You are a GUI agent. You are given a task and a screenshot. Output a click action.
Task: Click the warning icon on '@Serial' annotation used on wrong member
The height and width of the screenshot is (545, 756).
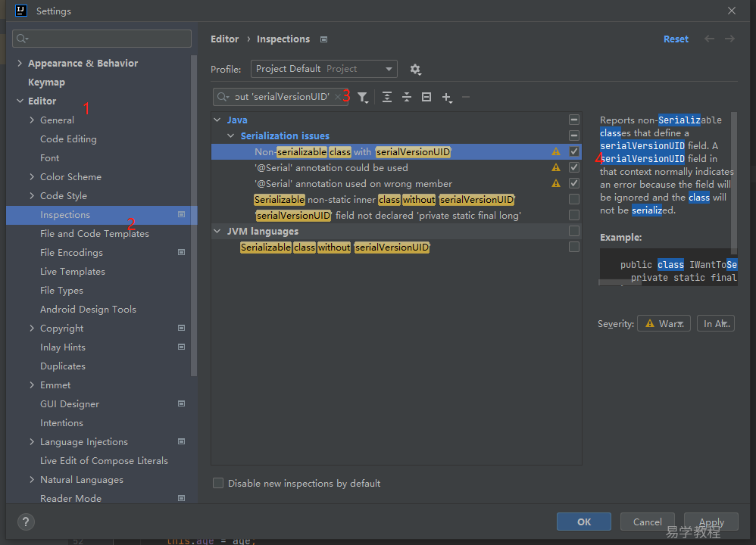(556, 184)
